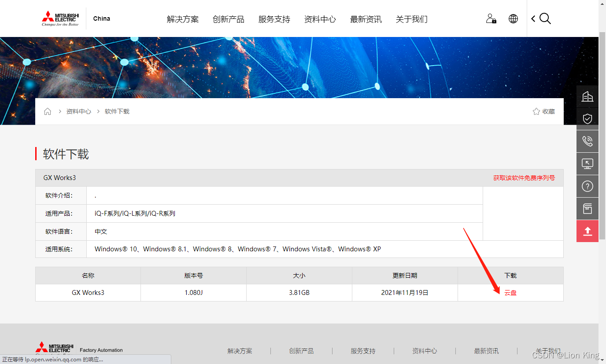Viewport: 606px width, 364px height.
Task: Open the store box side icon
Action: point(588,209)
